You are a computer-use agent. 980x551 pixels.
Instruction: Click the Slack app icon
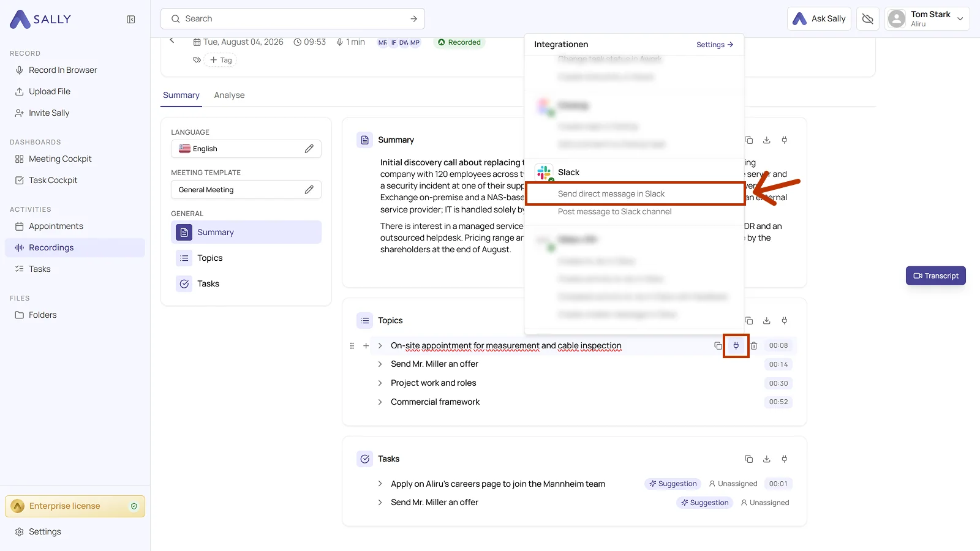[544, 173]
